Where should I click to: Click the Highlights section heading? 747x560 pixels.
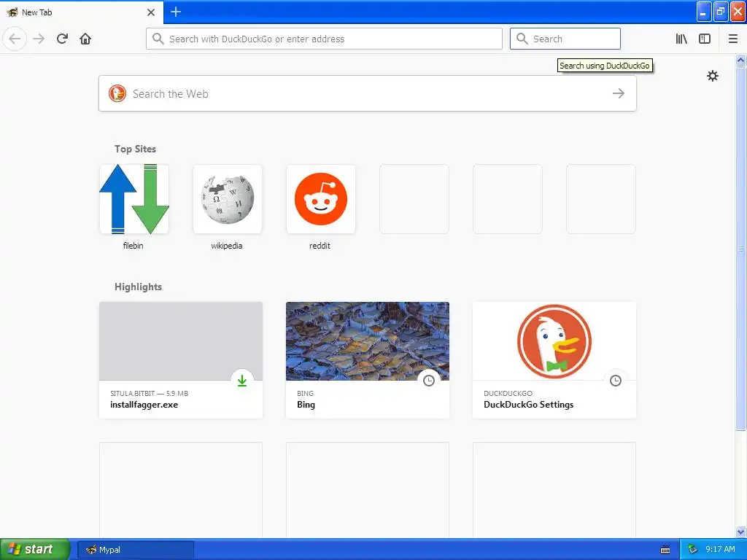pos(138,287)
